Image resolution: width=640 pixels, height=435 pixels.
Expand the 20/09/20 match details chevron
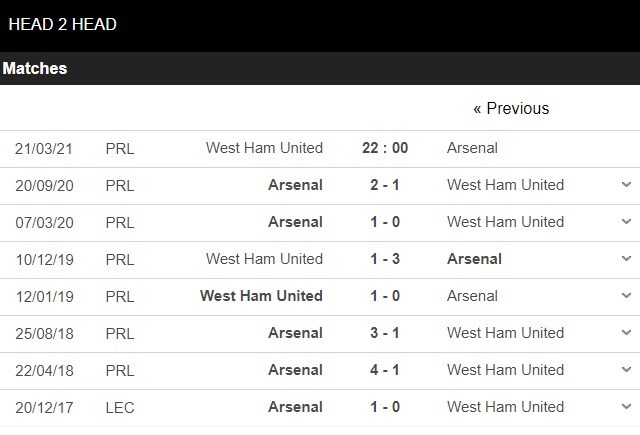pos(626,185)
